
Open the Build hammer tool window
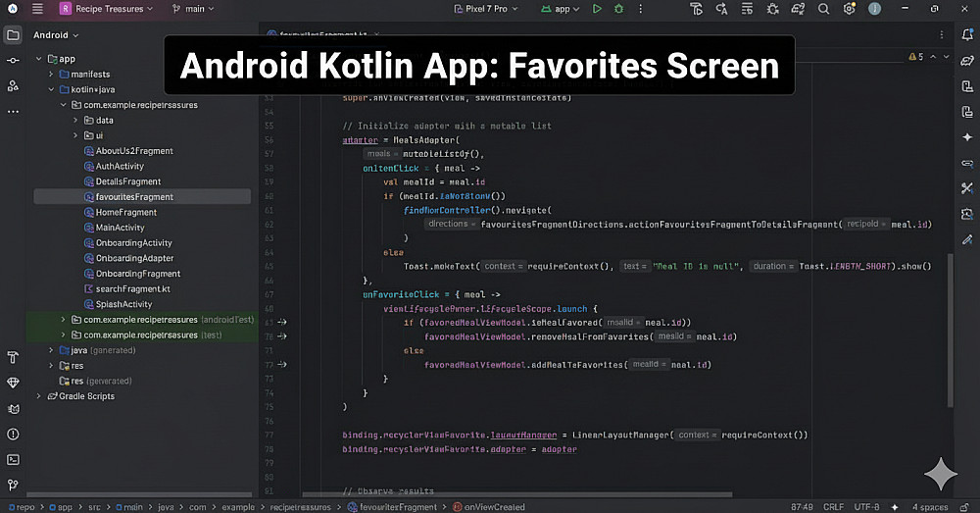13,357
